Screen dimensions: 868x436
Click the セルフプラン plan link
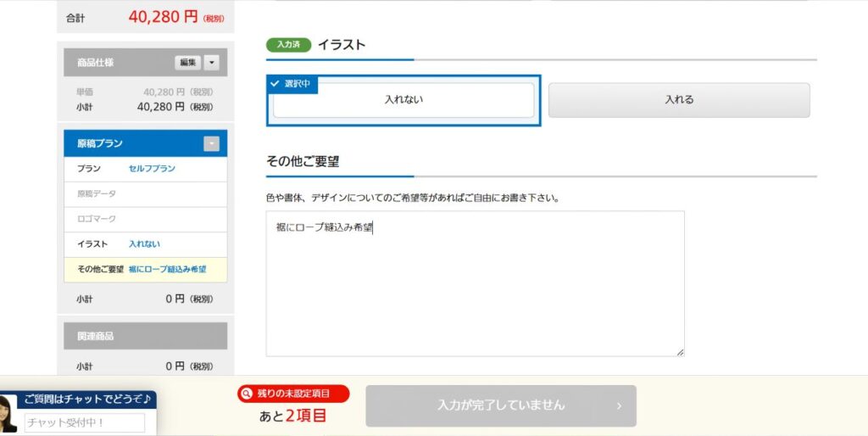[152, 169]
